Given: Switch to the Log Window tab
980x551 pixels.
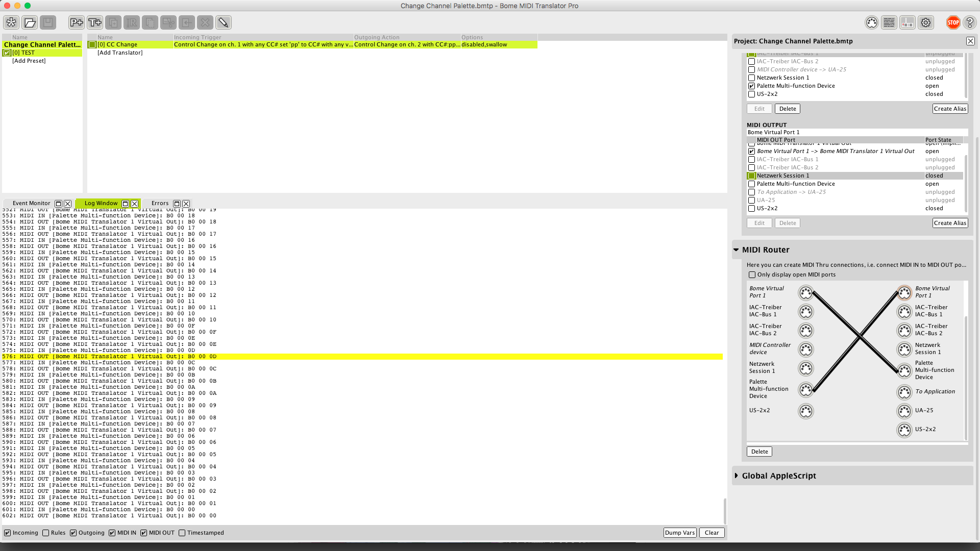Looking at the screenshot, I should point(101,204).
